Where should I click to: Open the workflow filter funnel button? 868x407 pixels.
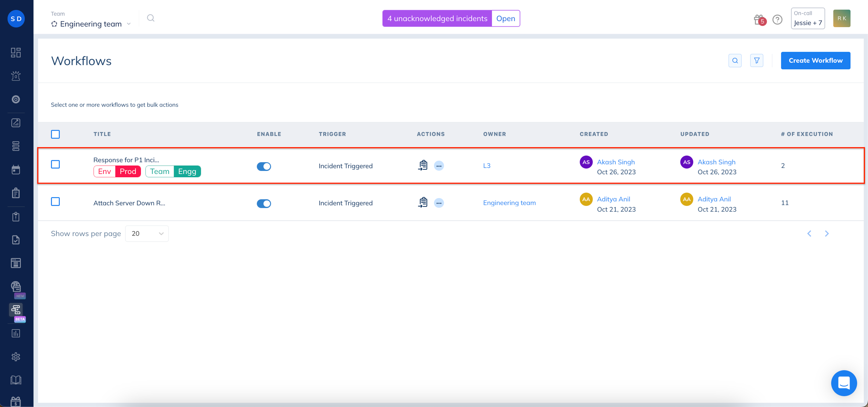click(x=757, y=61)
